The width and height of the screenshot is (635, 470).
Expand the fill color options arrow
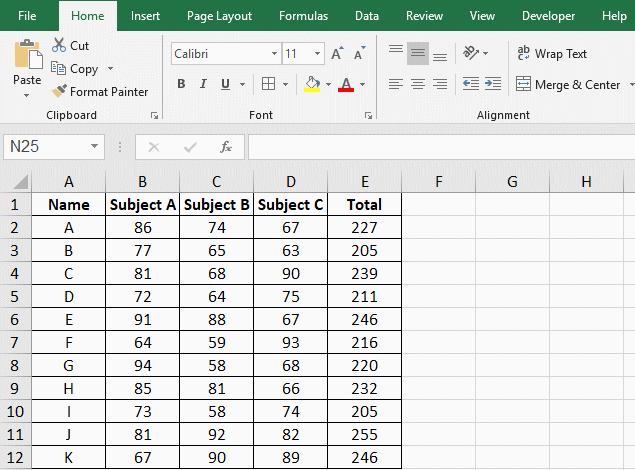pyautogui.click(x=328, y=84)
